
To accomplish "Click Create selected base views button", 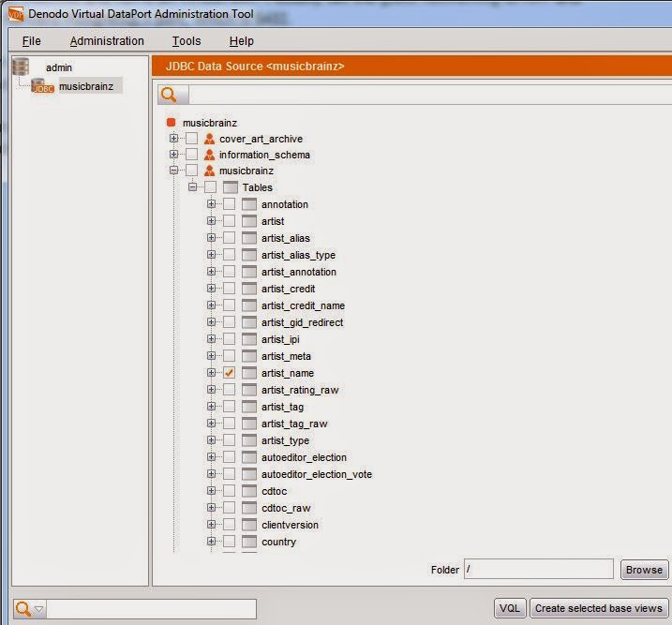I will 599,608.
